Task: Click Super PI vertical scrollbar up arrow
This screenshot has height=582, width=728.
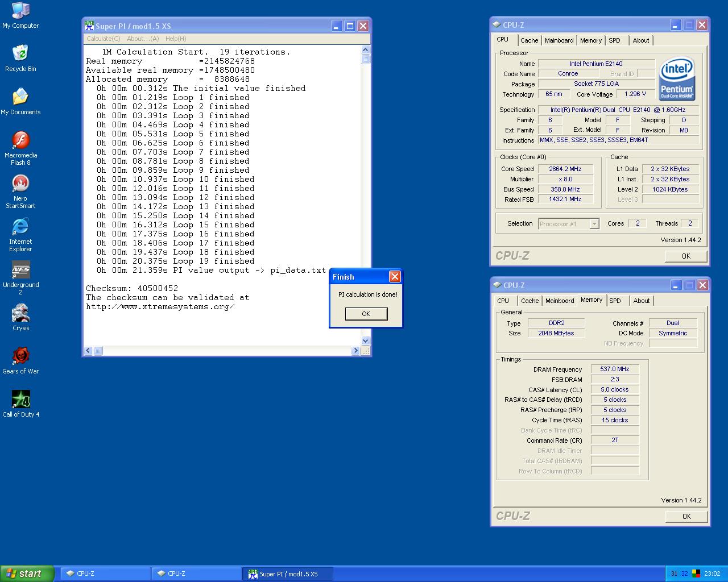Action: [x=365, y=50]
